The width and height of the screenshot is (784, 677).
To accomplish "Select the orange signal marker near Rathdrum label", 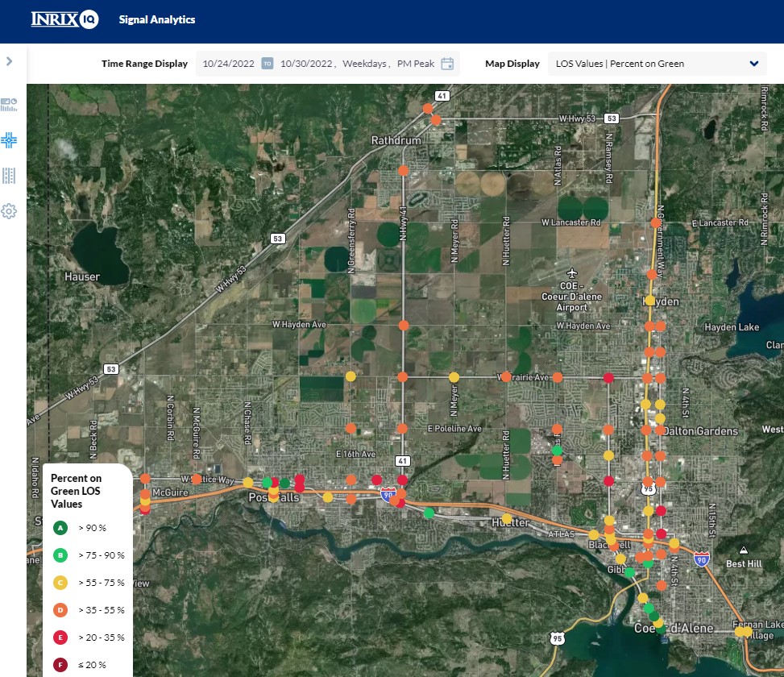I will [x=403, y=171].
